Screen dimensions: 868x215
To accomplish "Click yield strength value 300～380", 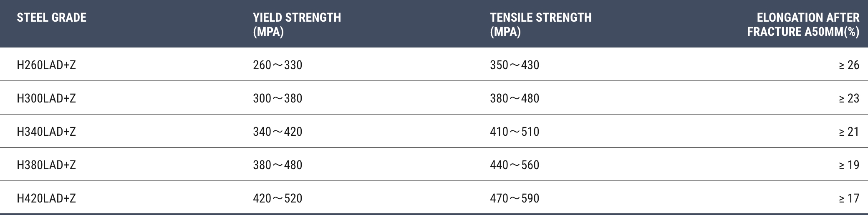I will click(278, 98).
